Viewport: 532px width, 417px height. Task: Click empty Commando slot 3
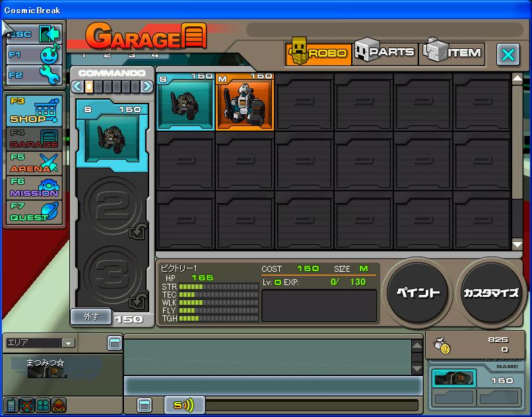point(112,275)
